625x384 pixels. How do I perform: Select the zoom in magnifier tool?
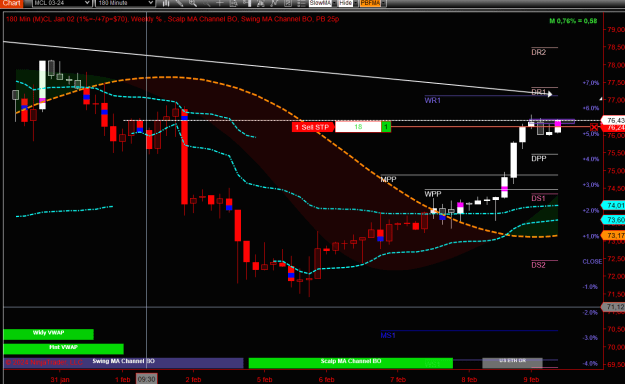193,3
